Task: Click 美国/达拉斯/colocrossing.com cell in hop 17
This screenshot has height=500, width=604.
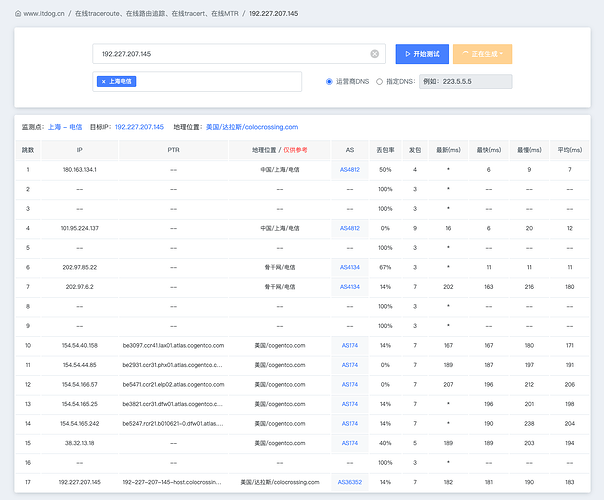Action: tap(280, 482)
